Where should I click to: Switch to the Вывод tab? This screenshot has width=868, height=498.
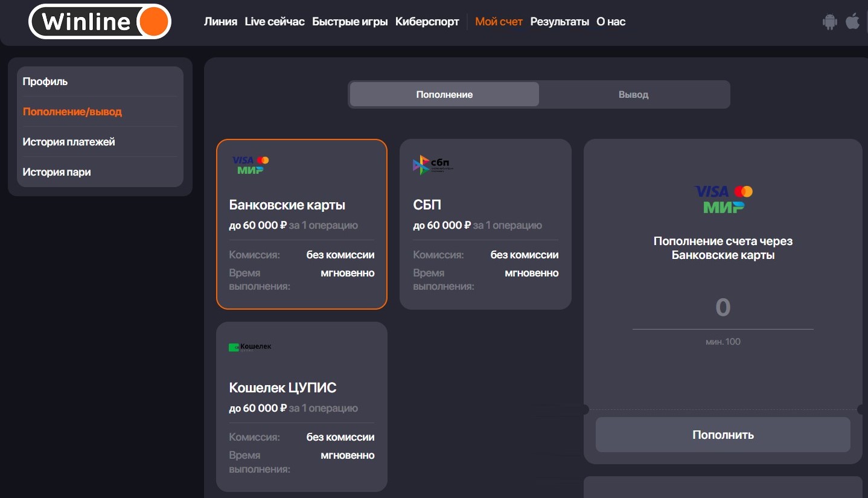pos(633,95)
